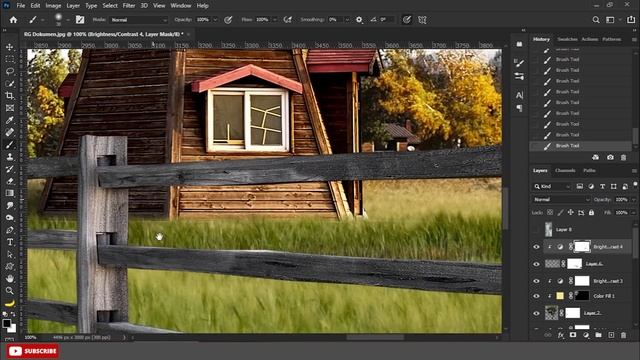Click the Brightness/Contrast 4 layer mask thumbnail
The width and height of the screenshot is (640, 360).
[582, 247]
